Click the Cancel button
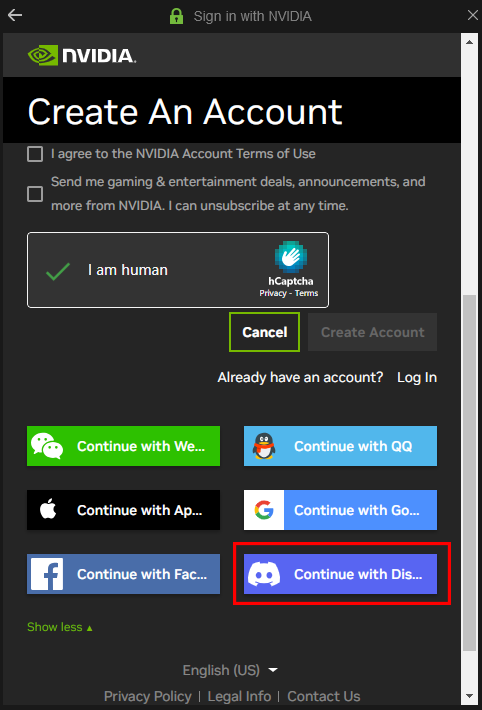This screenshot has width=482, height=710. click(x=265, y=332)
